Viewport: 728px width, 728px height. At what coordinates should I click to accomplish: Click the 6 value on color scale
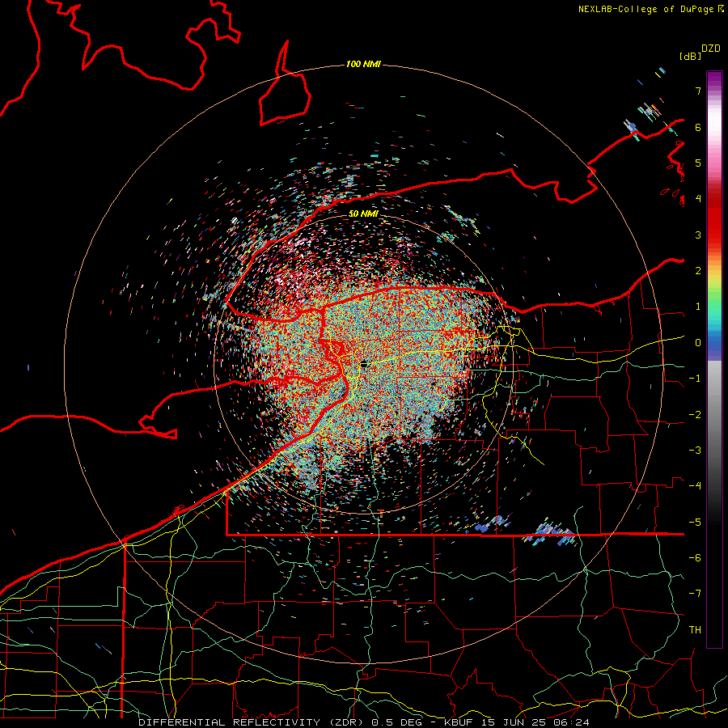[698, 127]
